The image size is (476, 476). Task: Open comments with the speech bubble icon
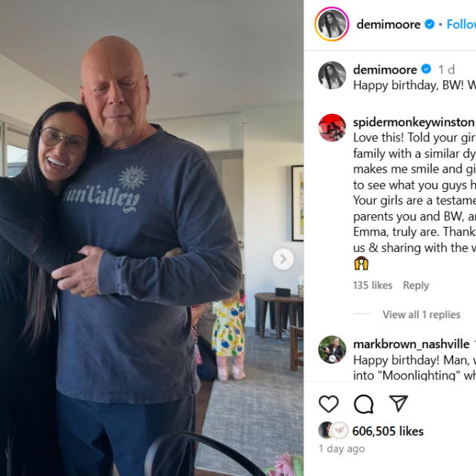coord(364,404)
